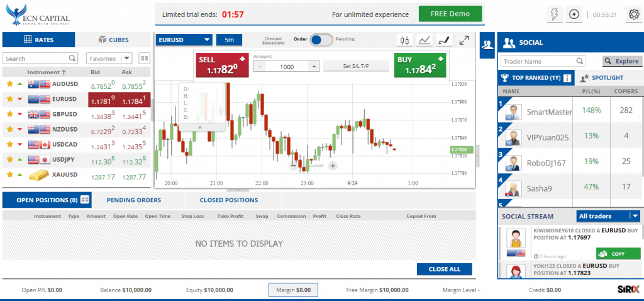644x301 pixels.
Task: Open the chart drawing tools icon
Action: pos(443,40)
